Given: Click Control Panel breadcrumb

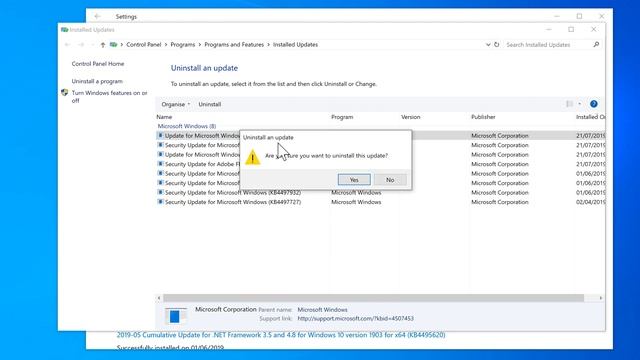Looking at the screenshot, I should [x=144, y=44].
